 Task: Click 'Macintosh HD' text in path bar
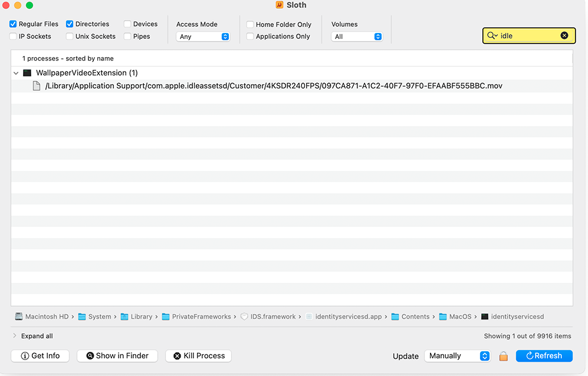[x=47, y=316]
